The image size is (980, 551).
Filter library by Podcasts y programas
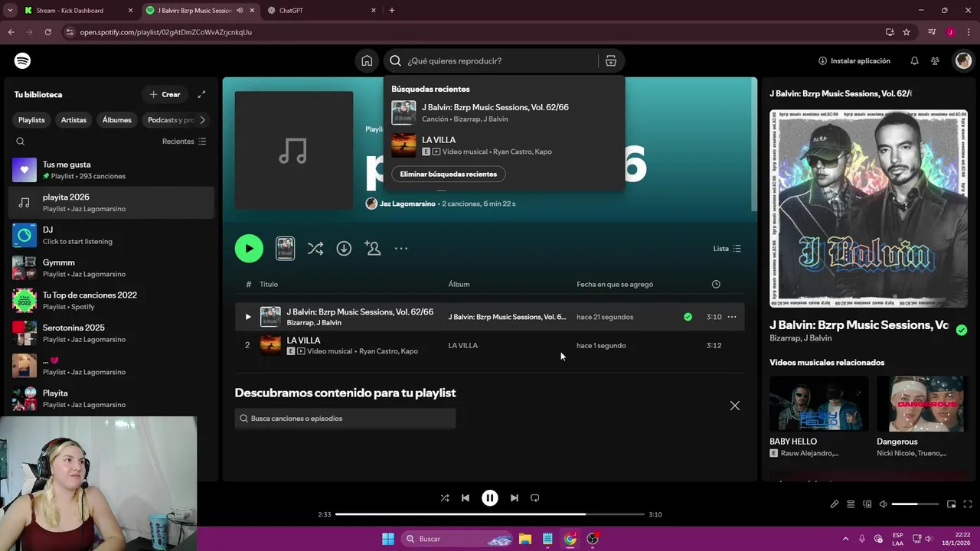coord(170,120)
